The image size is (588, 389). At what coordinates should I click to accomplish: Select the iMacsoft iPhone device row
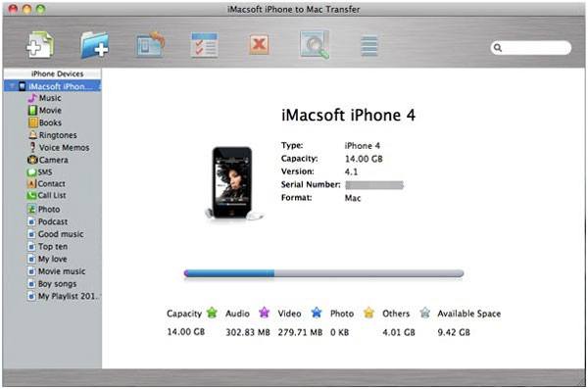52,86
